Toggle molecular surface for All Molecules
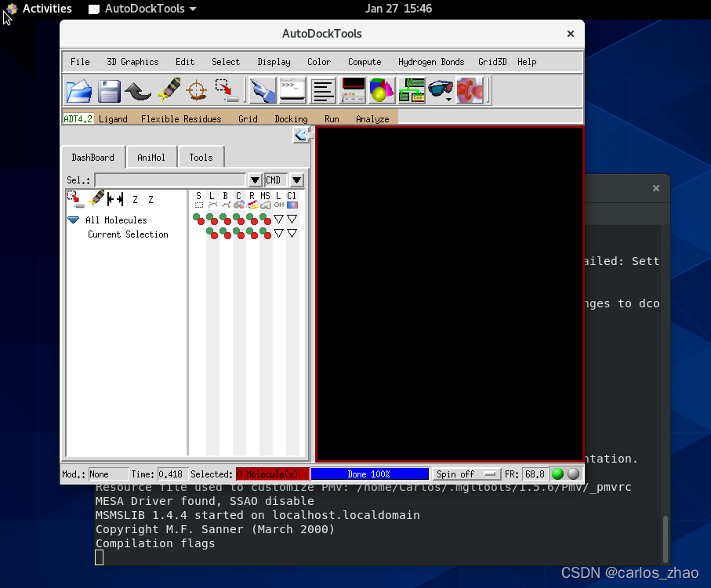The height and width of the screenshot is (588, 711). 265,220
